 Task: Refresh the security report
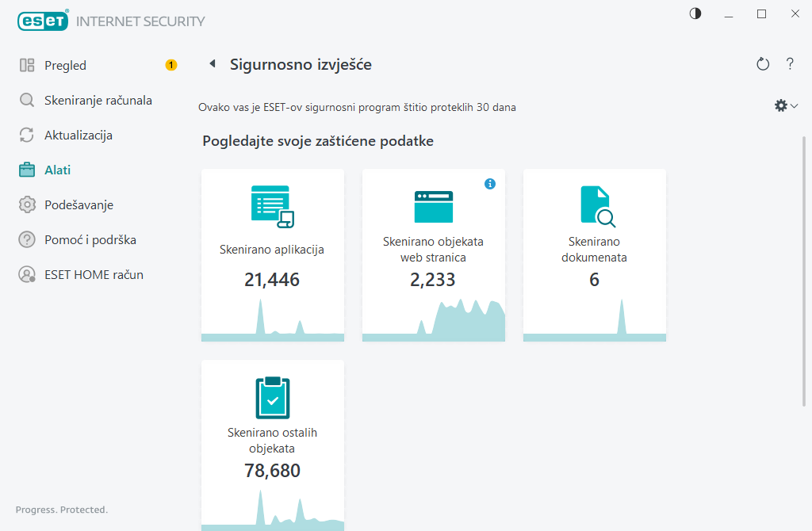(763, 64)
